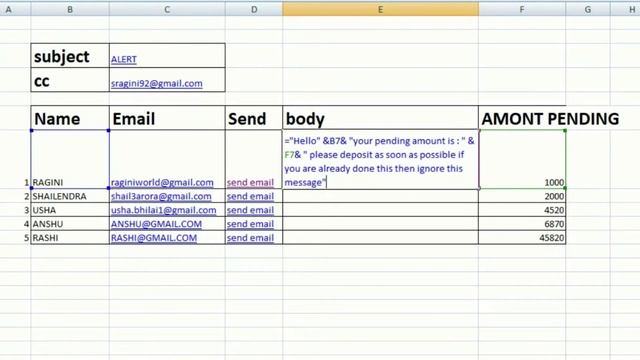Click usha.bhilai1@gmail.com email link

pyautogui.click(x=164, y=210)
